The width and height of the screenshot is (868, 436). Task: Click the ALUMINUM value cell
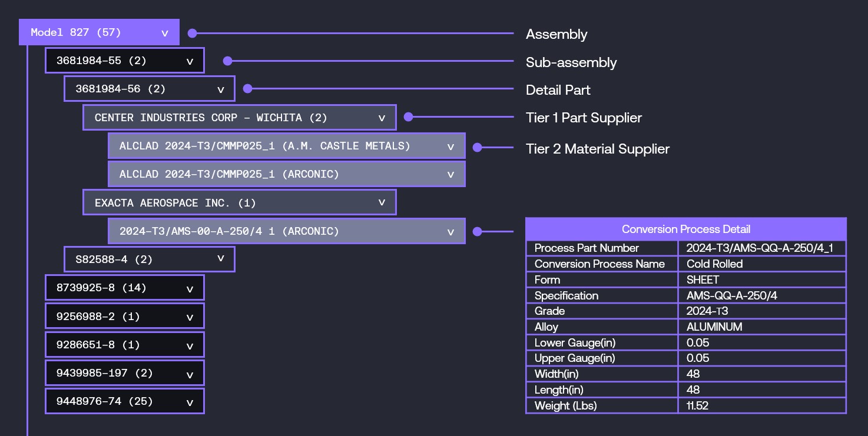763,327
